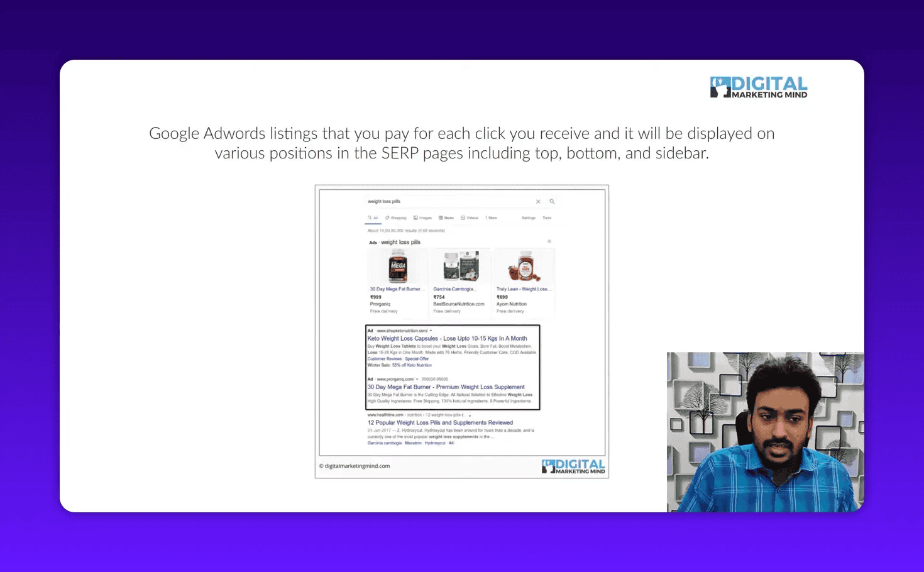Expand the dropdown arrow beside shopketonutrition.com
The height and width of the screenshot is (572, 924).
pyautogui.click(x=431, y=331)
